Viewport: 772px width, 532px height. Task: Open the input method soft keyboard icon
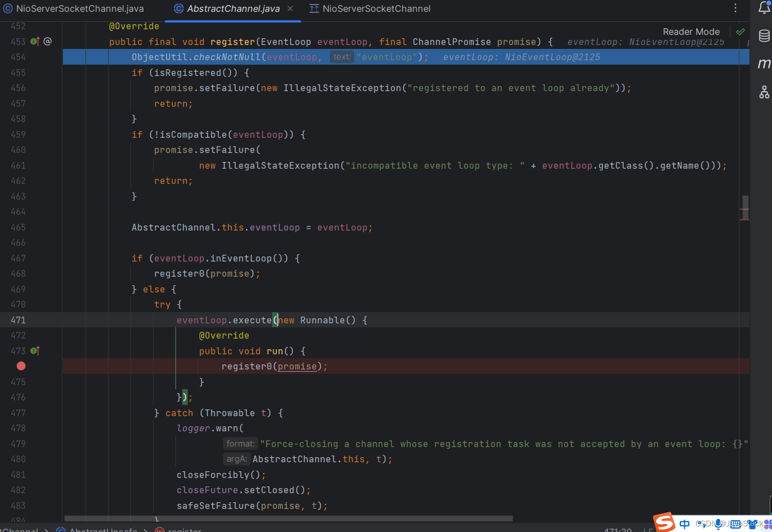735,524
